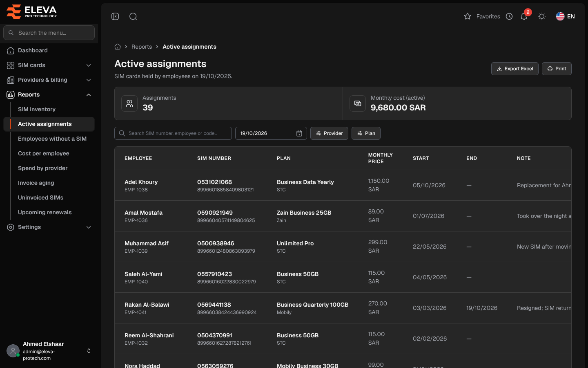Screen dimensions: 588x368
Task: Open Ahmed Elshaar account switcher chevrons
Action: click(x=89, y=351)
